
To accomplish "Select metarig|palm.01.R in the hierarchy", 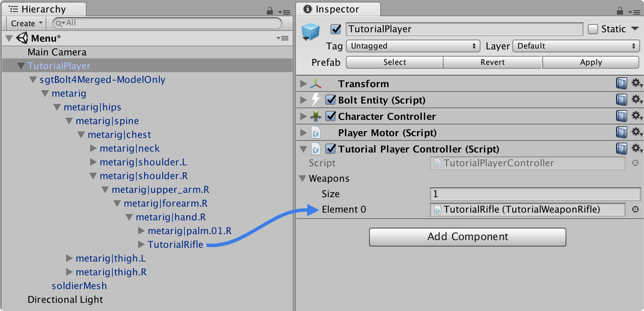I will (190, 231).
